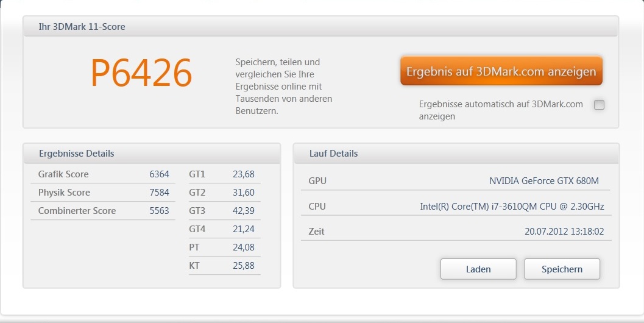This screenshot has width=644, height=323.
Task: Click the Physik Score value 7584
Action: point(159,193)
